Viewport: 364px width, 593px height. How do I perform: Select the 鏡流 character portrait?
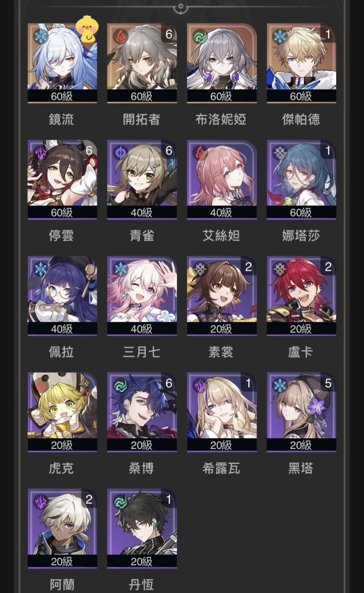[x=63, y=63]
